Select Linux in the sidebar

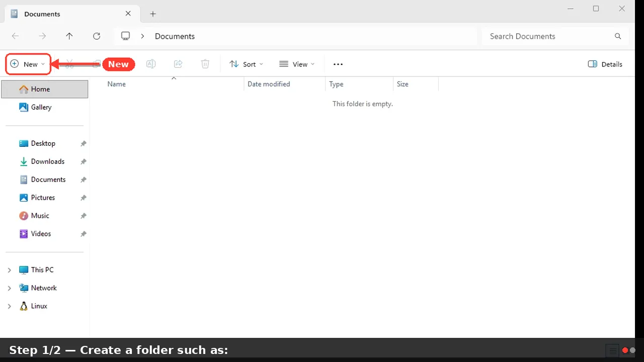coord(45,306)
